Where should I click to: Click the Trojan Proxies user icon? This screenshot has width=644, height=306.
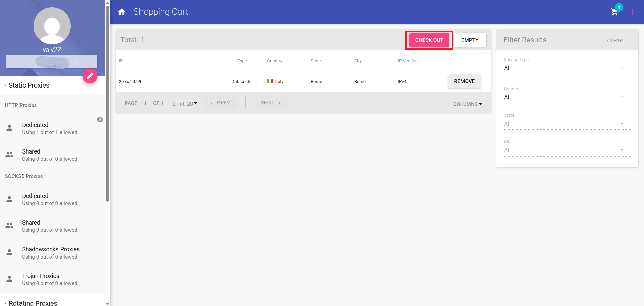9,279
